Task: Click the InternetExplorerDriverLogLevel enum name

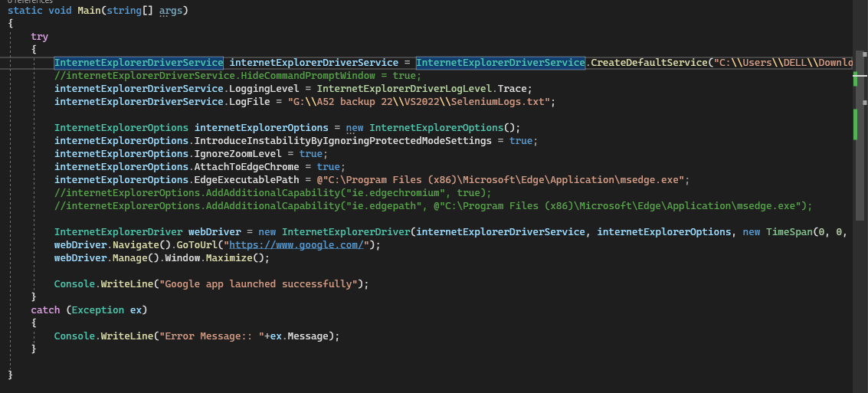Action: click(x=405, y=89)
